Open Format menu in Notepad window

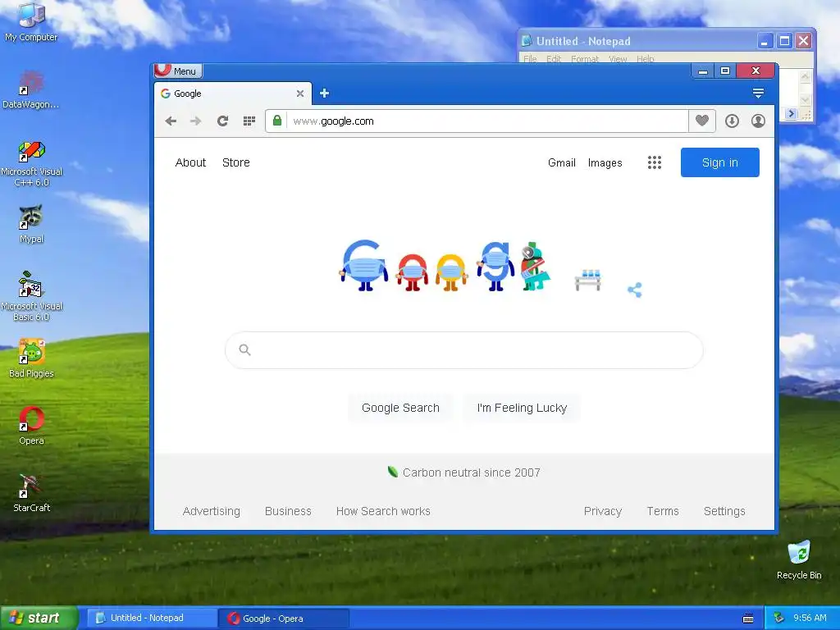tap(584, 58)
